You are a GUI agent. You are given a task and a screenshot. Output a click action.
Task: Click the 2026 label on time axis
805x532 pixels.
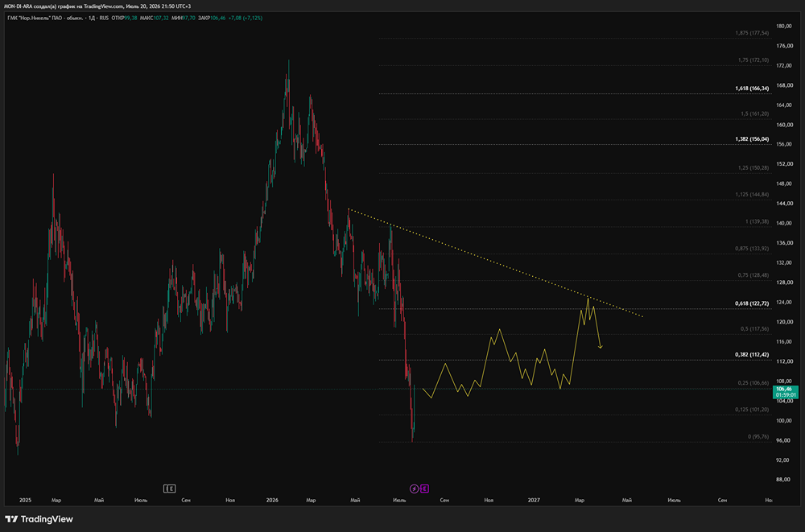pos(272,500)
